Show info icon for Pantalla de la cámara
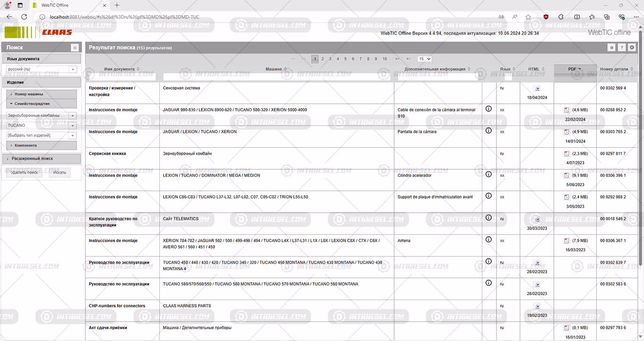The width and height of the screenshot is (644, 341). [488, 131]
